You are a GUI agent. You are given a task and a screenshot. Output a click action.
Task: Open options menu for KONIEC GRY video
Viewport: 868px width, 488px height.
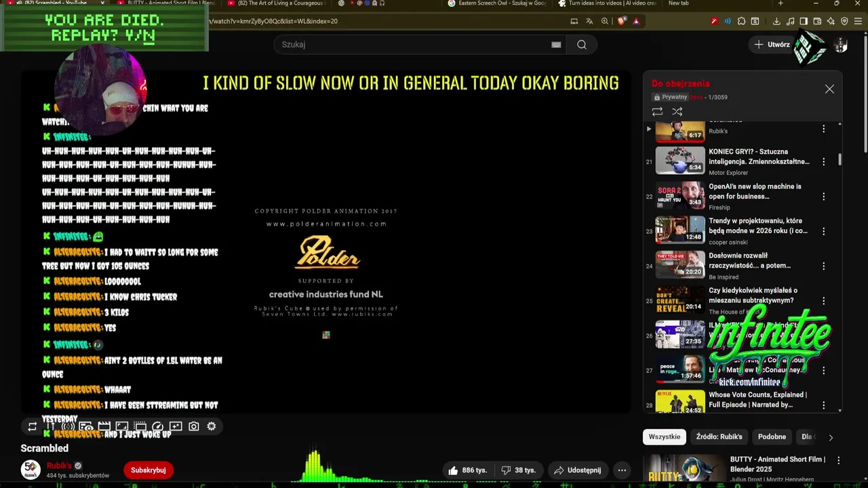tap(823, 162)
